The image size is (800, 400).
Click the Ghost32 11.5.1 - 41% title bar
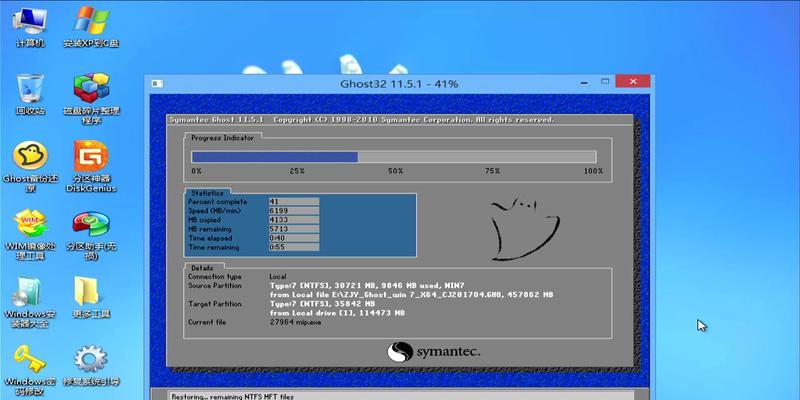pos(399,83)
